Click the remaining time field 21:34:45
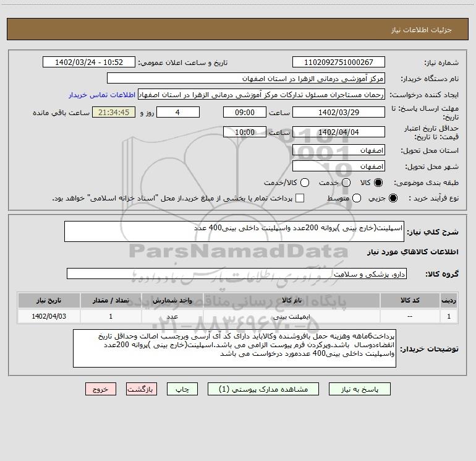The width and height of the screenshot is (476, 461). click(x=114, y=112)
